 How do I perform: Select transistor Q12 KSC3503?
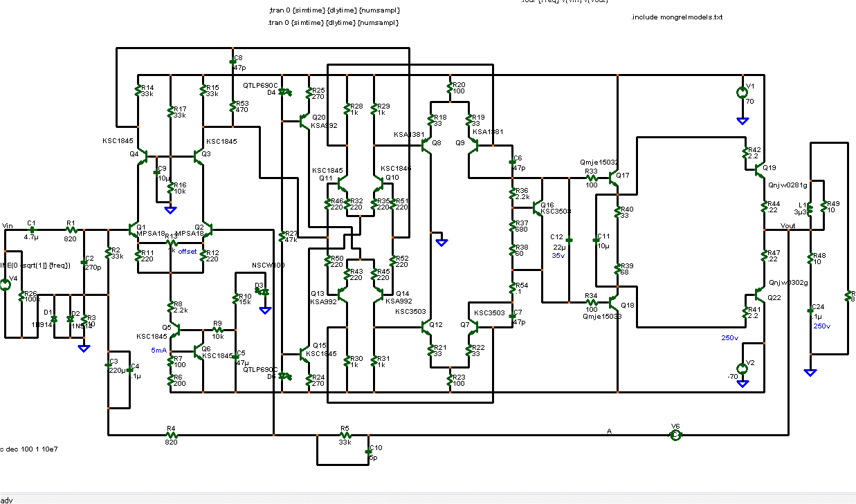(426, 327)
